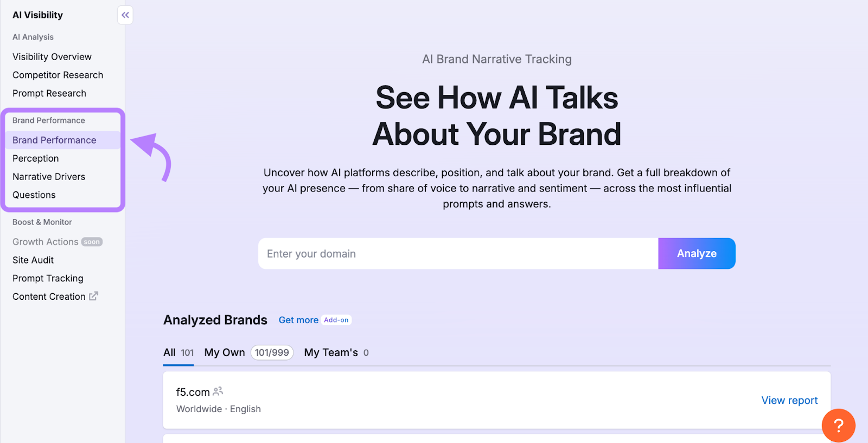Open Competitor Research

click(58, 75)
